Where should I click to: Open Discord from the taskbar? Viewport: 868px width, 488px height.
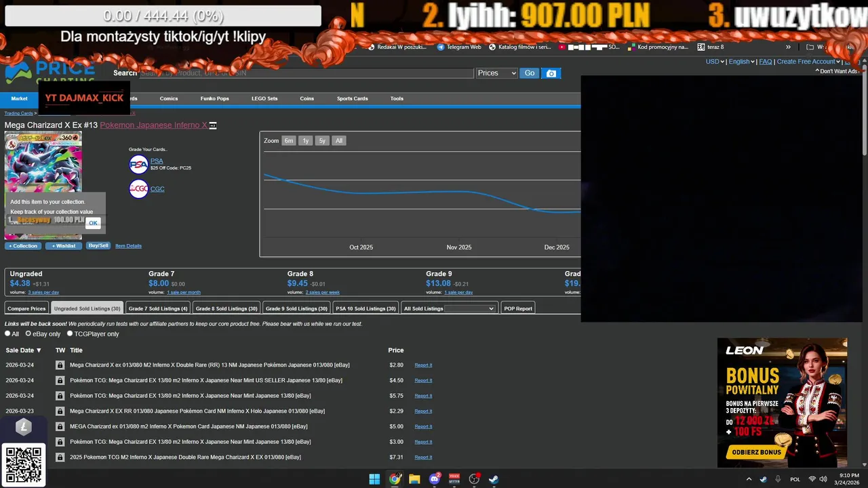(435, 479)
